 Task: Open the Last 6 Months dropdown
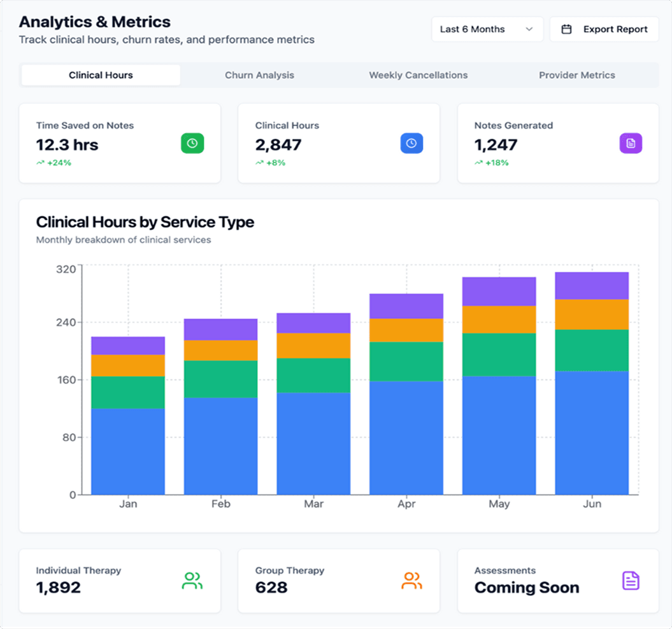tap(487, 29)
